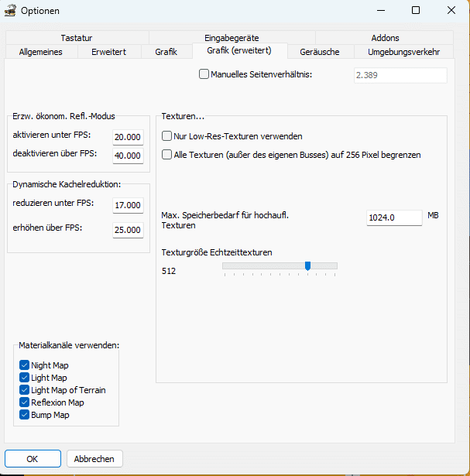Switch to the Tastatur tab
The height and width of the screenshot is (476, 470).
[x=77, y=38]
